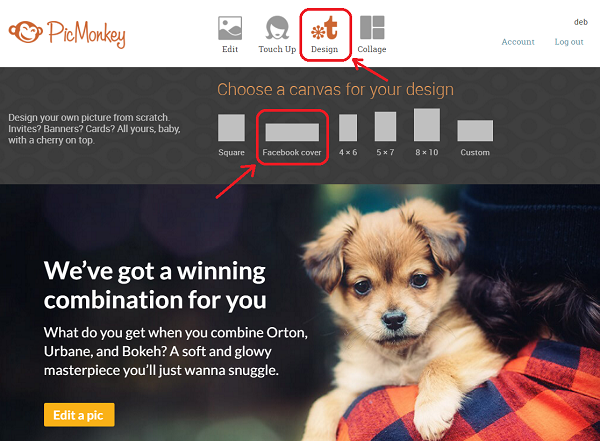The image size is (600, 441).
Task: Click the Log out link
Action: click(569, 42)
